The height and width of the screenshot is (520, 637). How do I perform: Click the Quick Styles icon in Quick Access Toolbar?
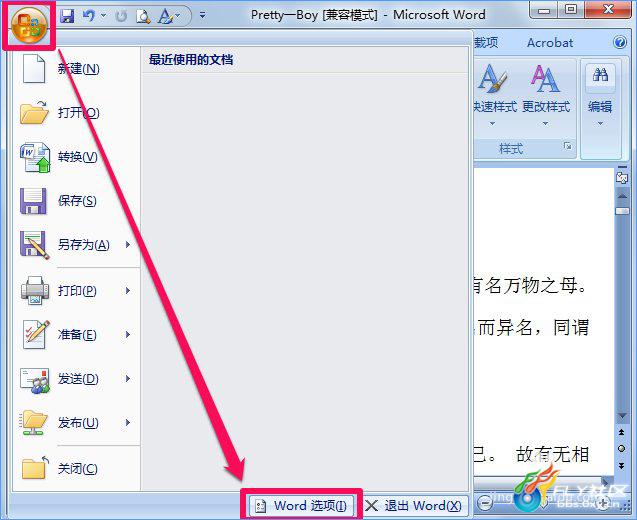(166, 16)
